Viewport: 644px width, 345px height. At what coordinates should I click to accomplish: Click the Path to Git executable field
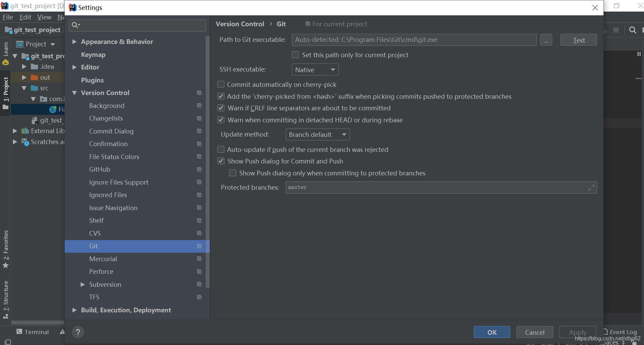[x=414, y=40]
